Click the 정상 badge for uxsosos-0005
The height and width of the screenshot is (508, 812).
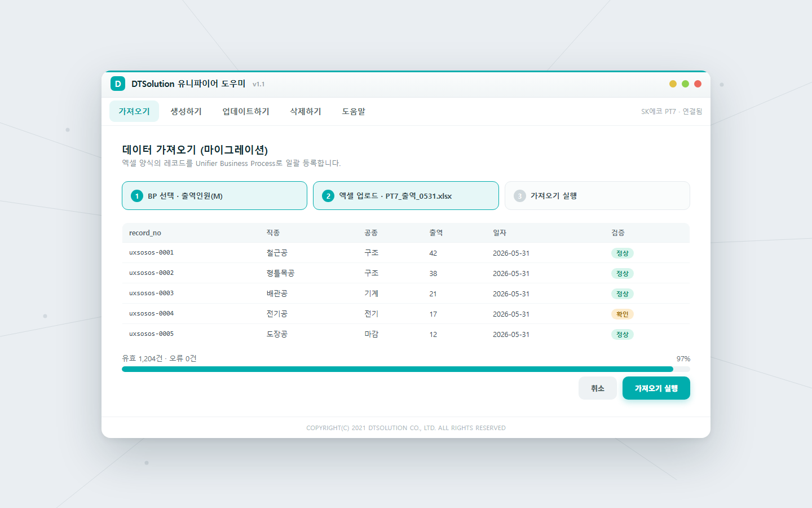coord(623,335)
